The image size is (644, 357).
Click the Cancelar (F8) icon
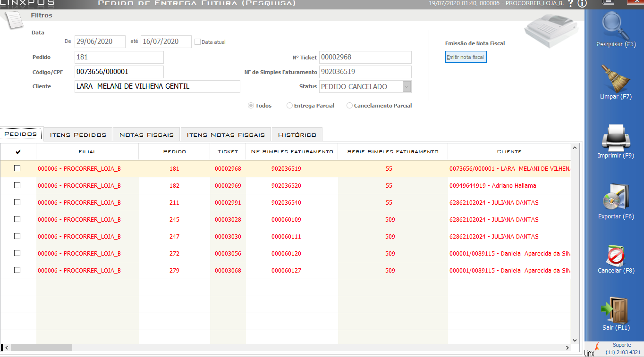616,255
